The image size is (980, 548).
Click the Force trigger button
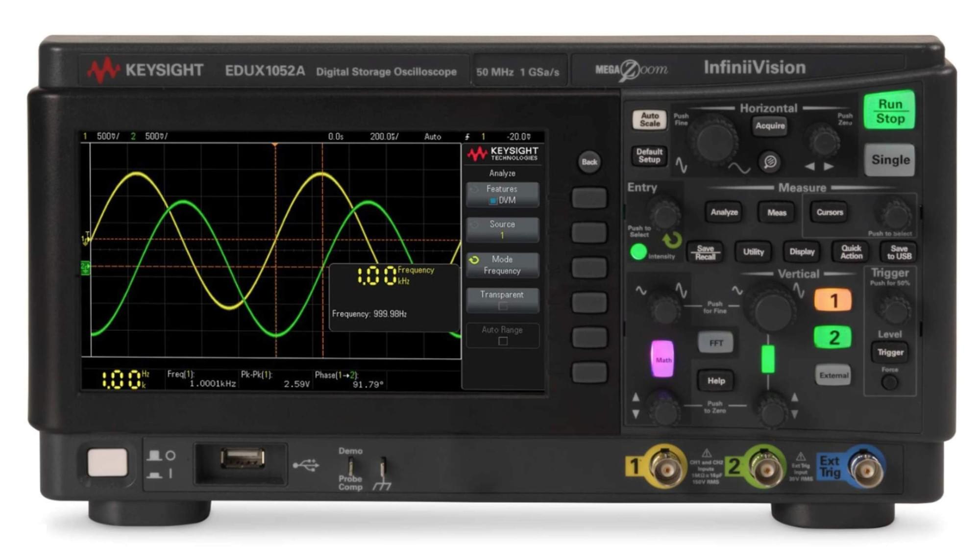click(x=889, y=383)
